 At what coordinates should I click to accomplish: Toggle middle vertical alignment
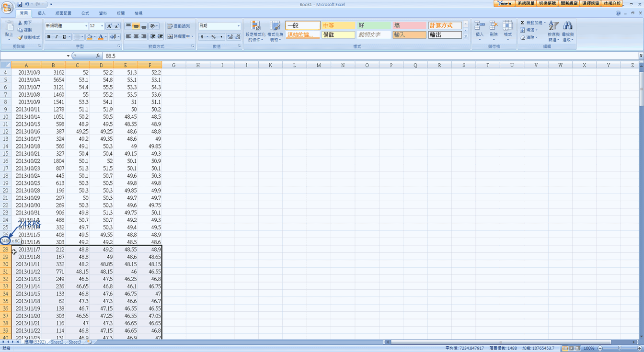[x=136, y=26]
